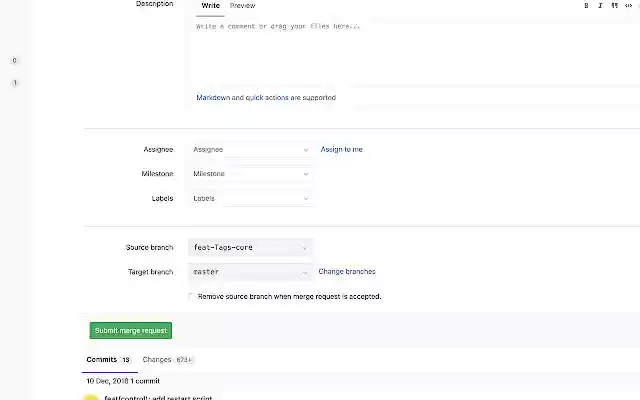Click the sidebar counter showing 0
The width and height of the screenshot is (640, 400).
click(x=14, y=60)
